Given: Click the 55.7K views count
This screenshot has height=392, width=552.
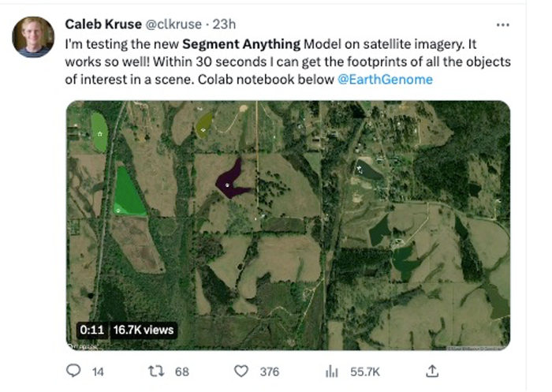Looking at the screenshot, I should tap(364, 371).
